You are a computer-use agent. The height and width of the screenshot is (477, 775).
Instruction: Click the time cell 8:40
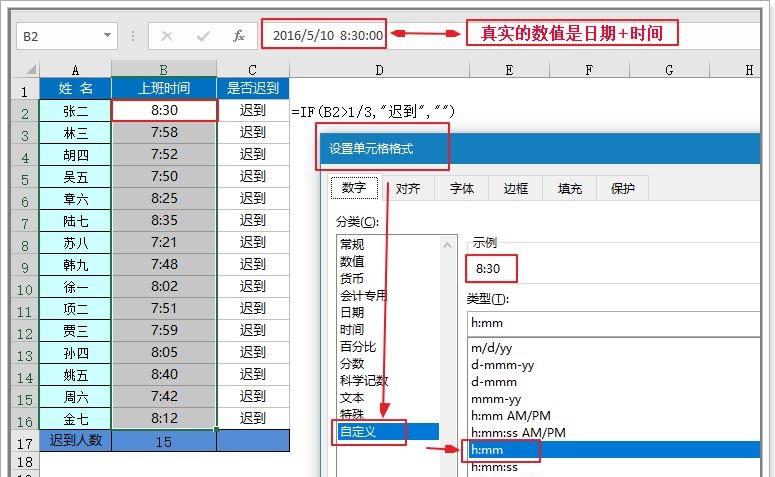[164, 374]
